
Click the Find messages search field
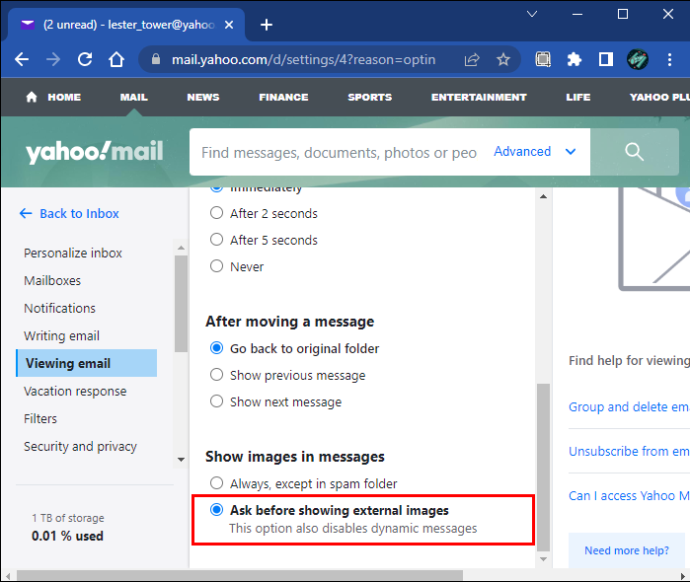point(339,153)
